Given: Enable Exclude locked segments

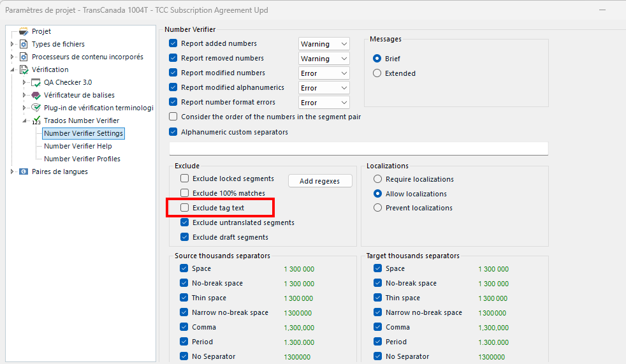Looking at the screenshot, I should pyautogui.click(x=184, y=178).
